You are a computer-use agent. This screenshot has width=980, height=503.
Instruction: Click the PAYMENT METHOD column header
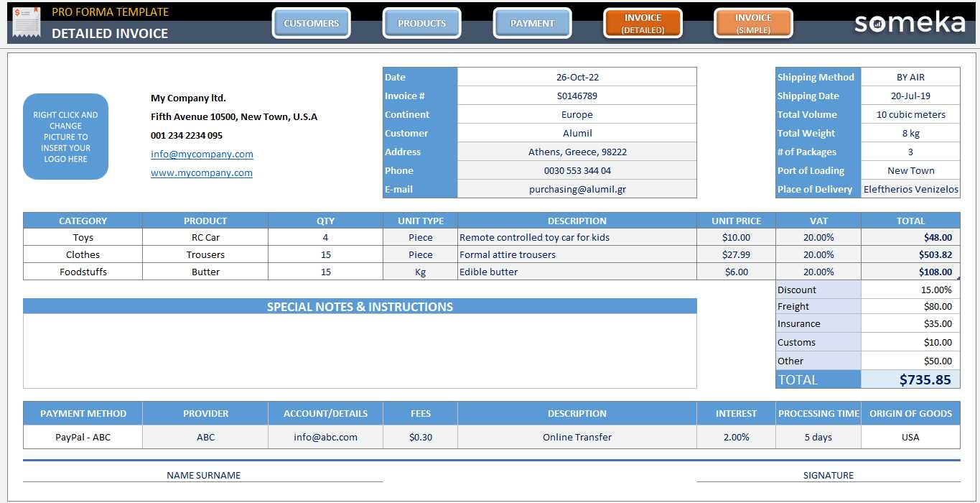[83, 413]
